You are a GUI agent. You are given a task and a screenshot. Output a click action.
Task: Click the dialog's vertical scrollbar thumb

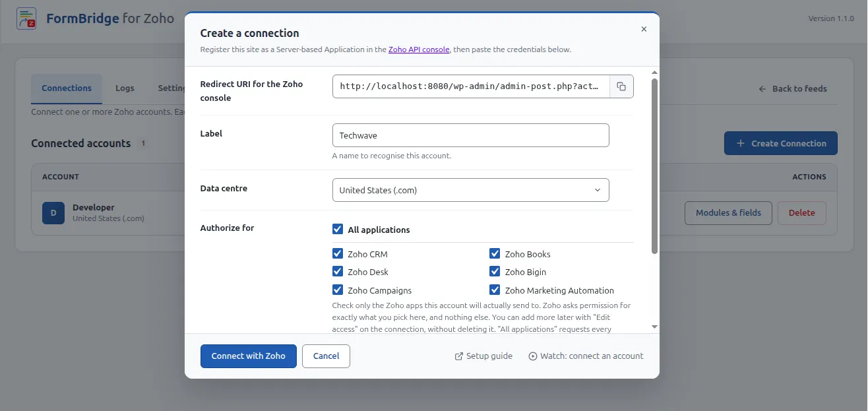pyautogui.click(x=654, y=166)
